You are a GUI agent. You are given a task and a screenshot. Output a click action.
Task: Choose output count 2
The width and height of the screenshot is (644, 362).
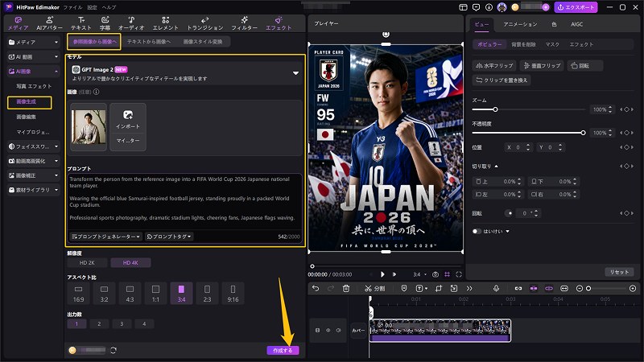(99, 324)
